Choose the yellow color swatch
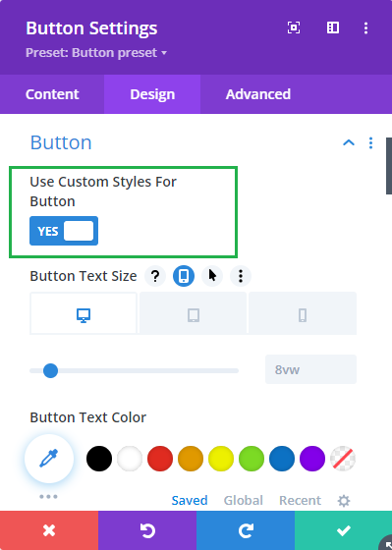 [x=221, y=459]
